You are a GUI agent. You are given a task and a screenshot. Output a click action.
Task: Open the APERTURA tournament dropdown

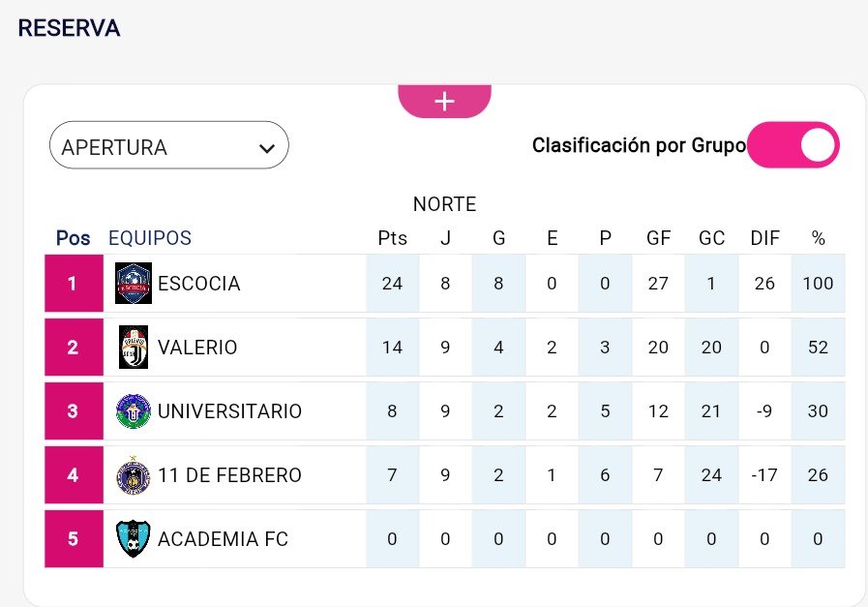click(x=169, y=147)
